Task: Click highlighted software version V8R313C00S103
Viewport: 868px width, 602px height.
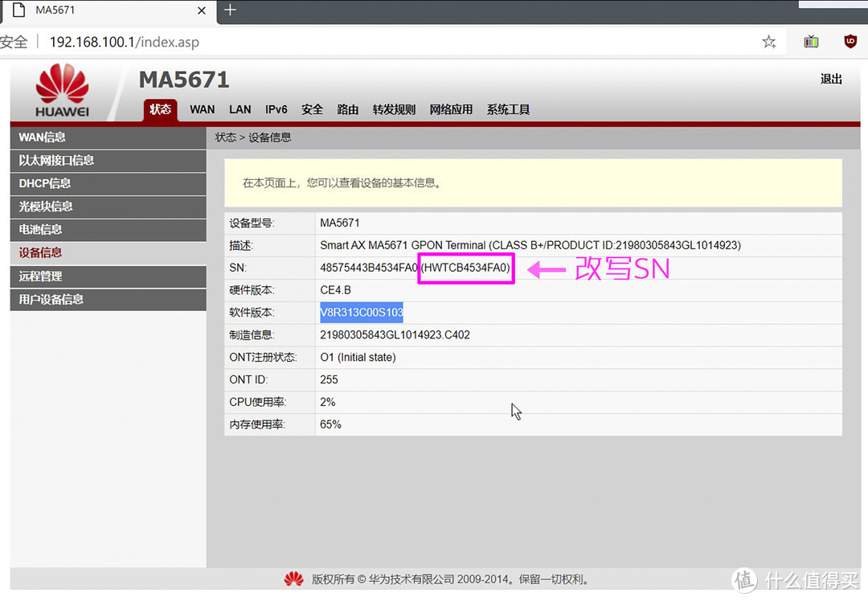Action: [x=362, y=313]
